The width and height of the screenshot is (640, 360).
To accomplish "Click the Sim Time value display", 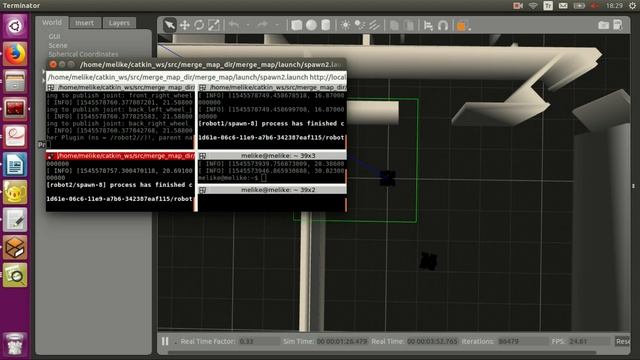I will (x=342, y=341).
